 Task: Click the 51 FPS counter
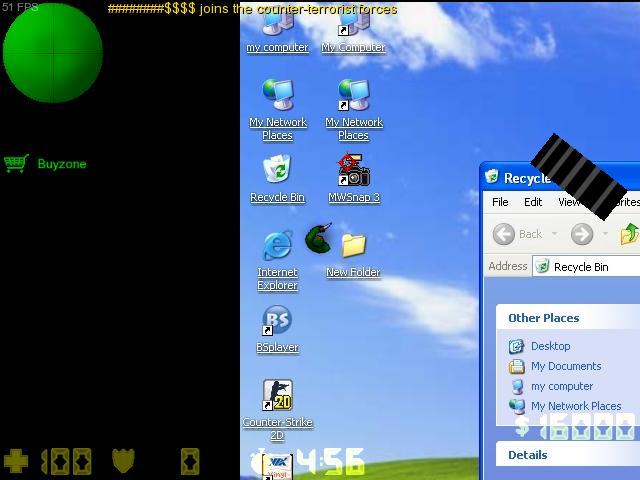point(20,7)
